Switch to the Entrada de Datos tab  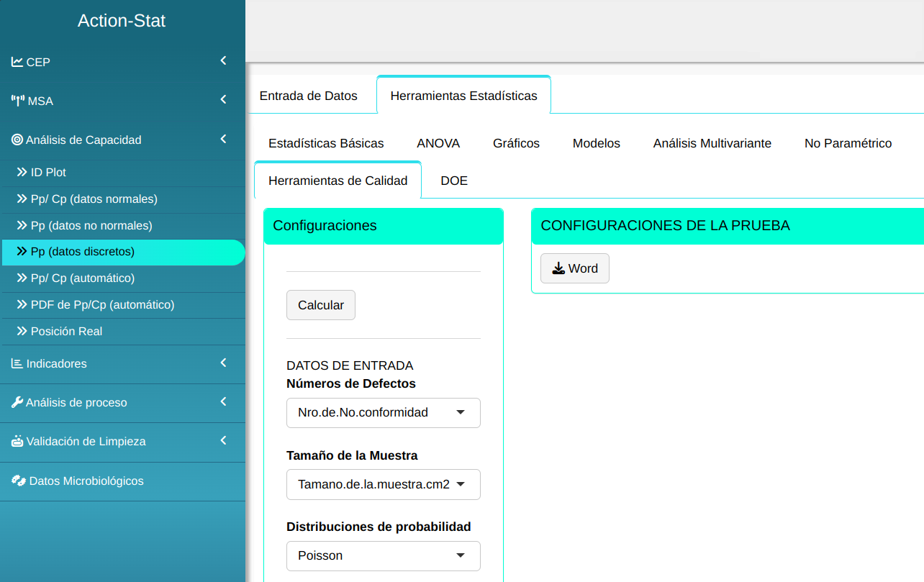(308, 96)
